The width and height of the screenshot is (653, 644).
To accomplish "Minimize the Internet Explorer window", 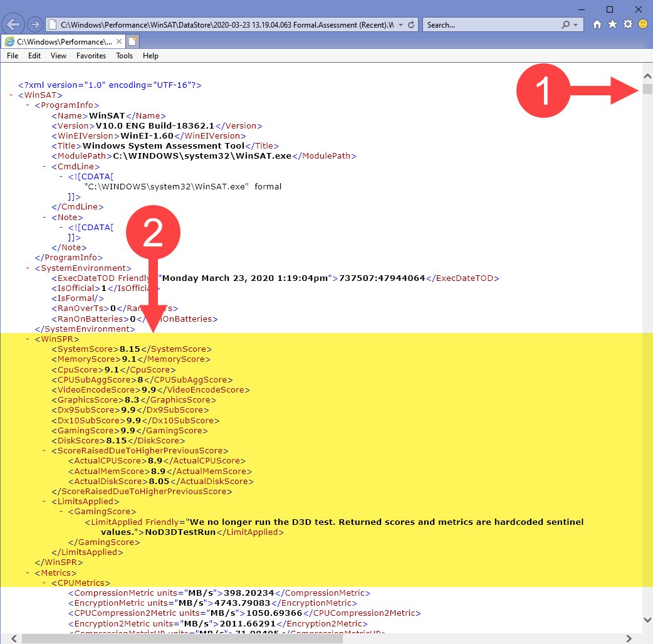I will 582,9.
